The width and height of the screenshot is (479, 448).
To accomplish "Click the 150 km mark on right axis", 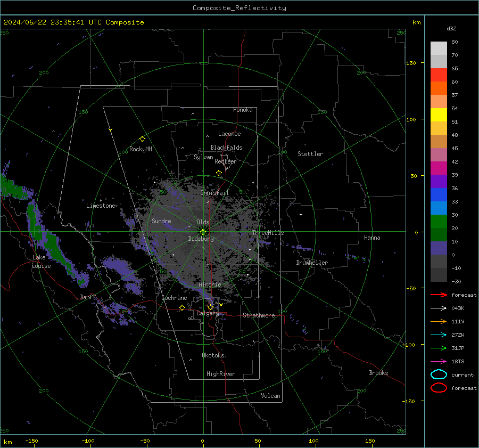I will 411,63.
